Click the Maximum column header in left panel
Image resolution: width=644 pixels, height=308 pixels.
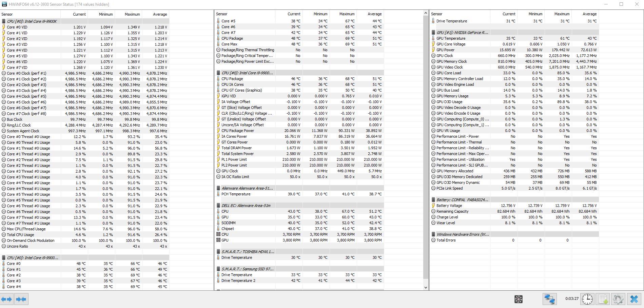click(132, 14)
